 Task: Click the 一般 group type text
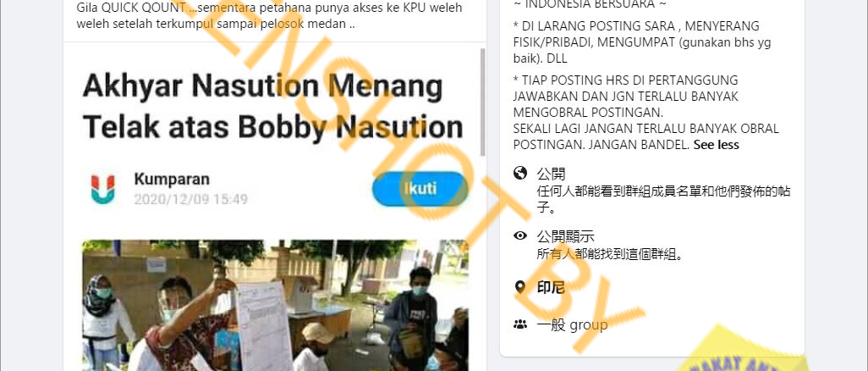click(x=572, y=325)
